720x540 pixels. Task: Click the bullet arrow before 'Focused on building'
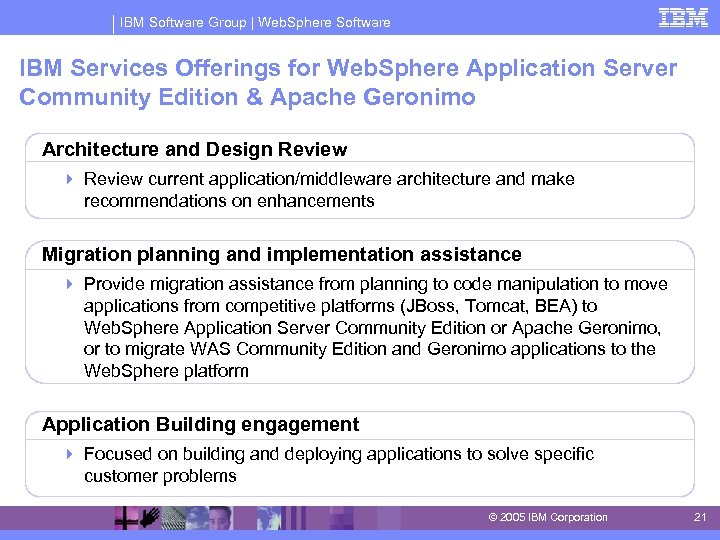pos(69,454)
